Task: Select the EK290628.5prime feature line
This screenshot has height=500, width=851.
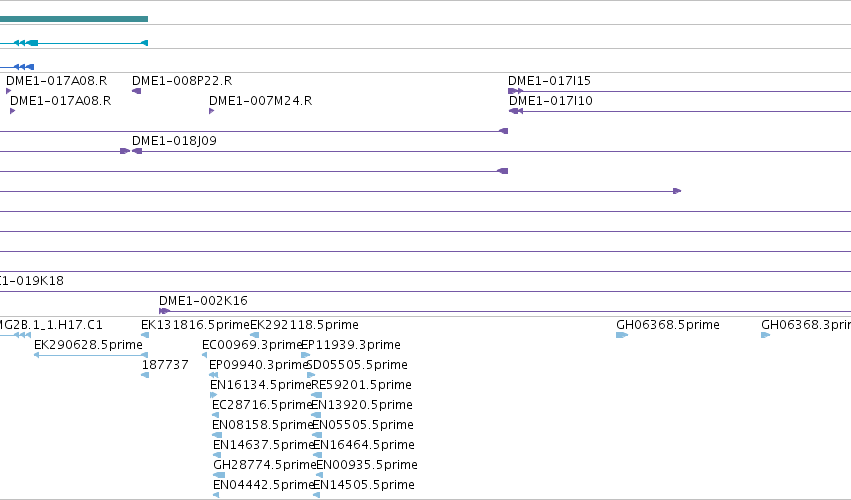Action: point(91,355)
